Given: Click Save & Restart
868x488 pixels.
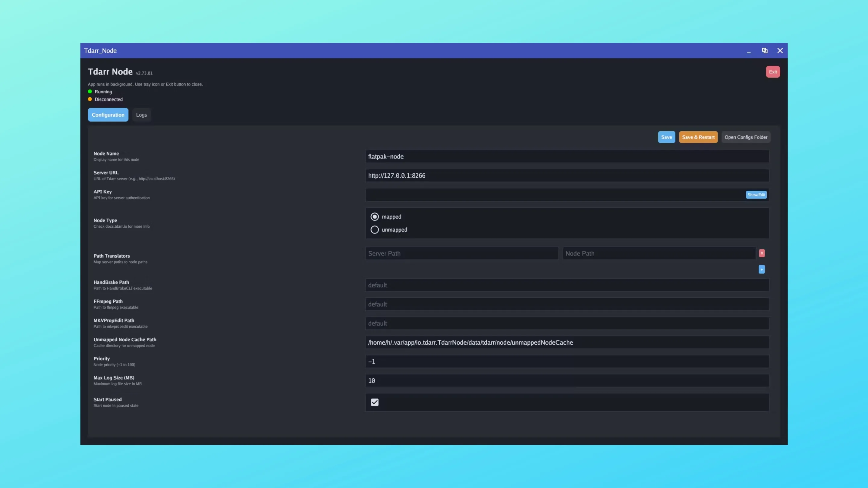Looking at the screenshot, I should (x=698, y=137).
